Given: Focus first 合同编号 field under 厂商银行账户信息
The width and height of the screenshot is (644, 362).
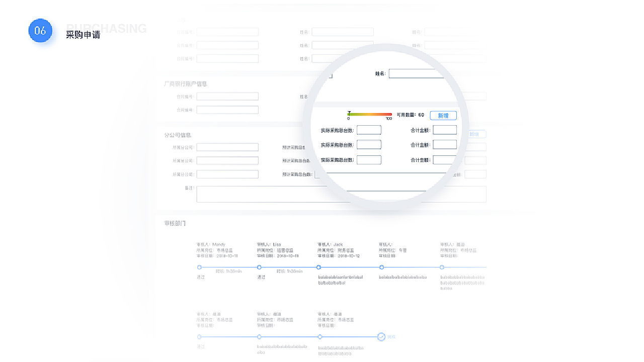Looking at the screenshot, I should click(x=227, y=97).
